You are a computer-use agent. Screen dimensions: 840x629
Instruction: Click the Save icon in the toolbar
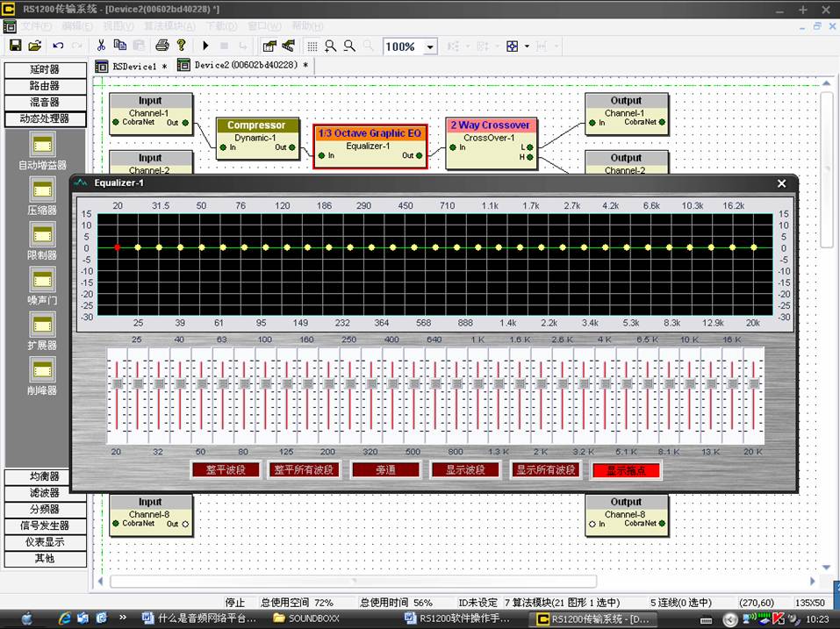coord(15,46)
